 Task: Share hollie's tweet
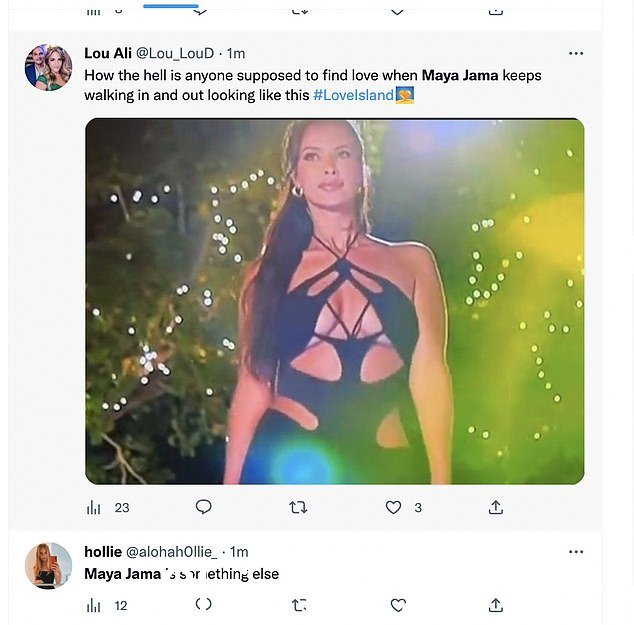(x=496, y=605)
